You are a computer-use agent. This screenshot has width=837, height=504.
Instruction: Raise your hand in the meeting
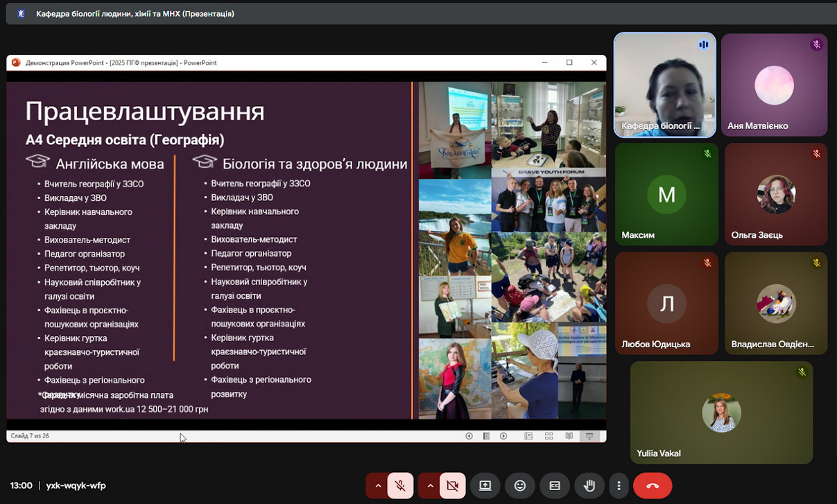[x=590, y=486]
